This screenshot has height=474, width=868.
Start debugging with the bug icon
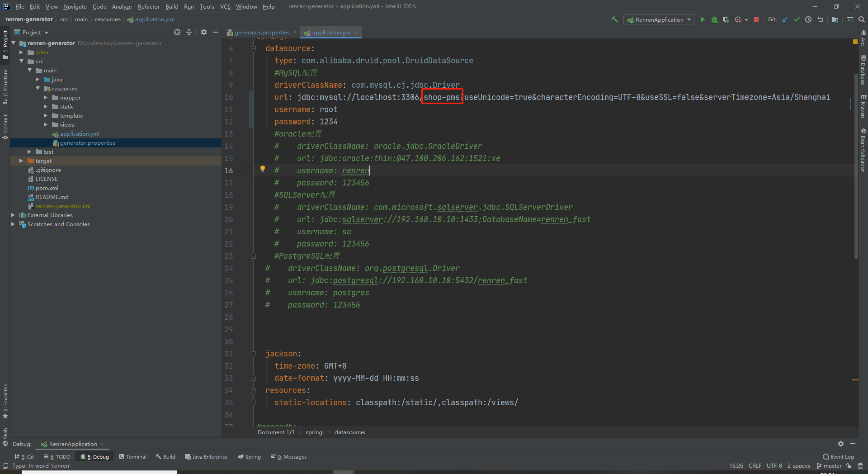(714, 19)
